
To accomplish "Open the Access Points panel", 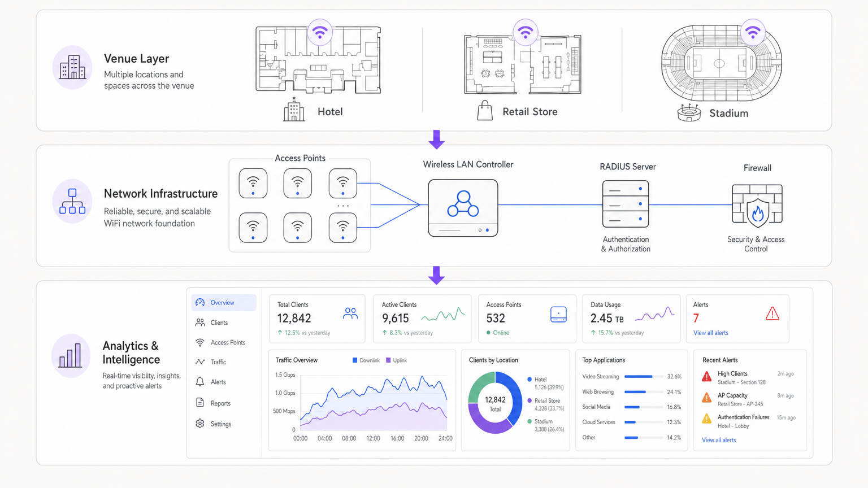I will [x=227, y=342].
